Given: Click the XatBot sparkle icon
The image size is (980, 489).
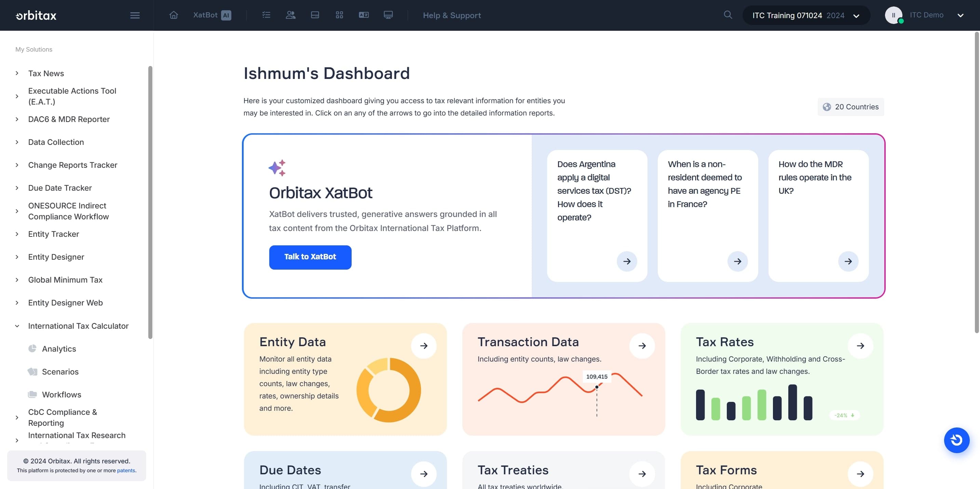Looking at the screenshot, I should (277, 167).
